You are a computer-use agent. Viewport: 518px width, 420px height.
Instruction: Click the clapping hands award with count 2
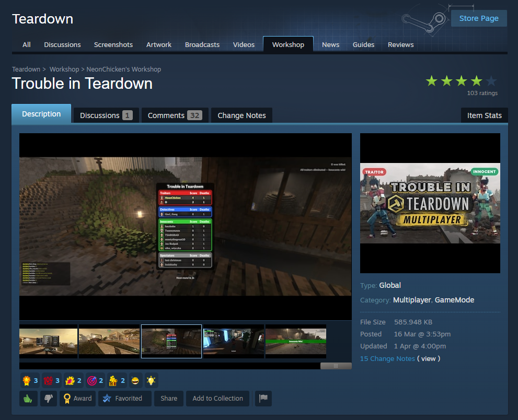(x=73, y=381)
